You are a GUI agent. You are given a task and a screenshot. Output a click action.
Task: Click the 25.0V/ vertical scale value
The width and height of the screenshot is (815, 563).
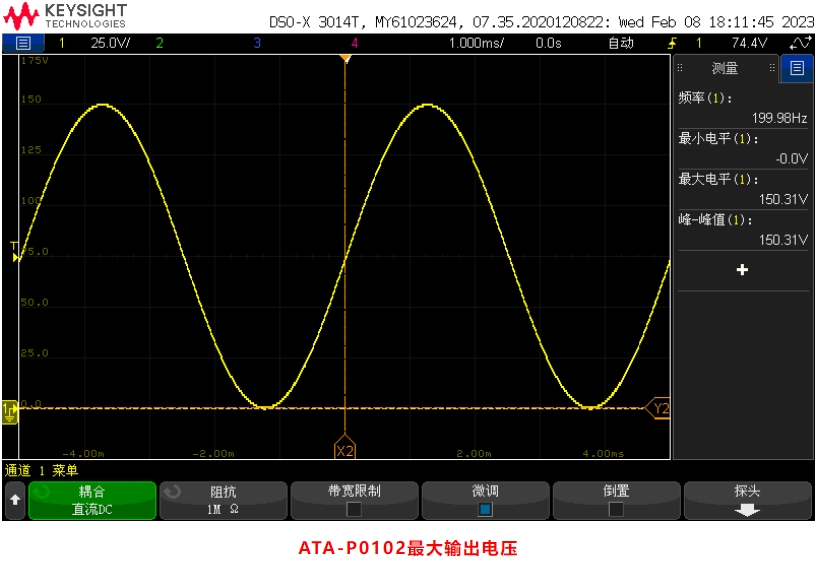tap(110, 43)
